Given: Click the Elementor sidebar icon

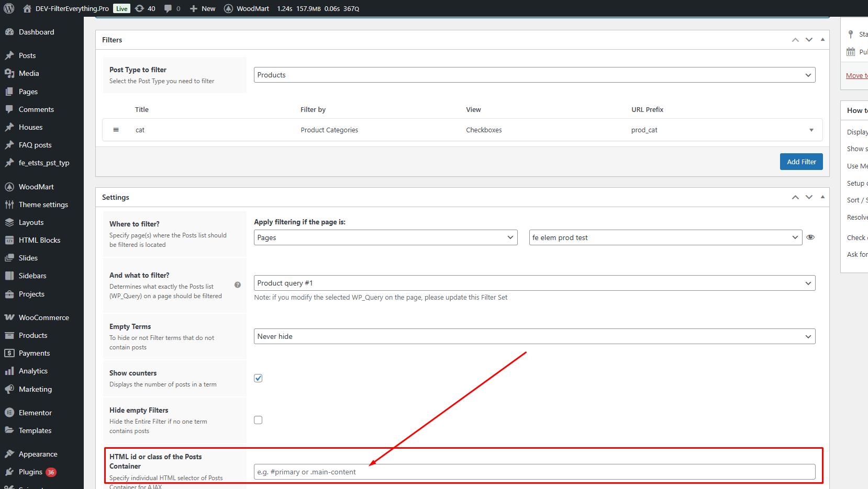Looking at the screenshot, I should 9,413.
